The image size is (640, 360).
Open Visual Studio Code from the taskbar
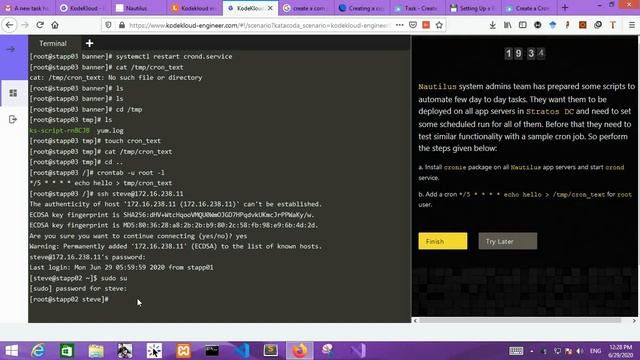pyautogui.click(x=242, y=351)
